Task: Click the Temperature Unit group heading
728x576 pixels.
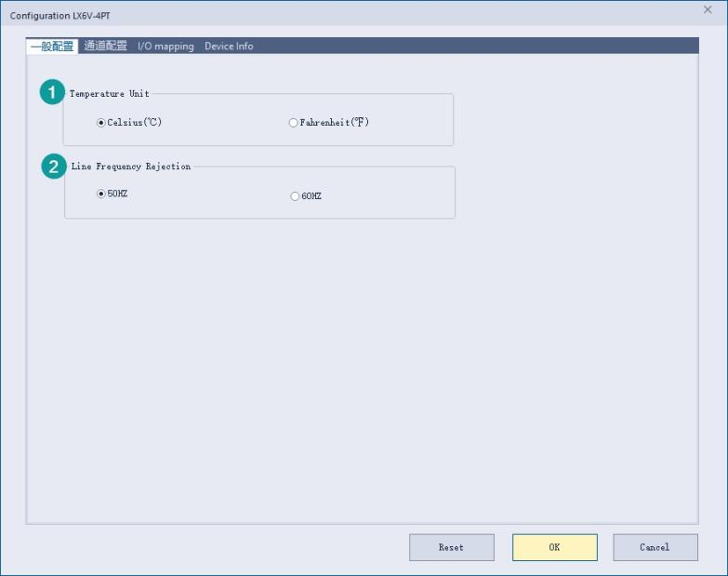Action: 109,94
